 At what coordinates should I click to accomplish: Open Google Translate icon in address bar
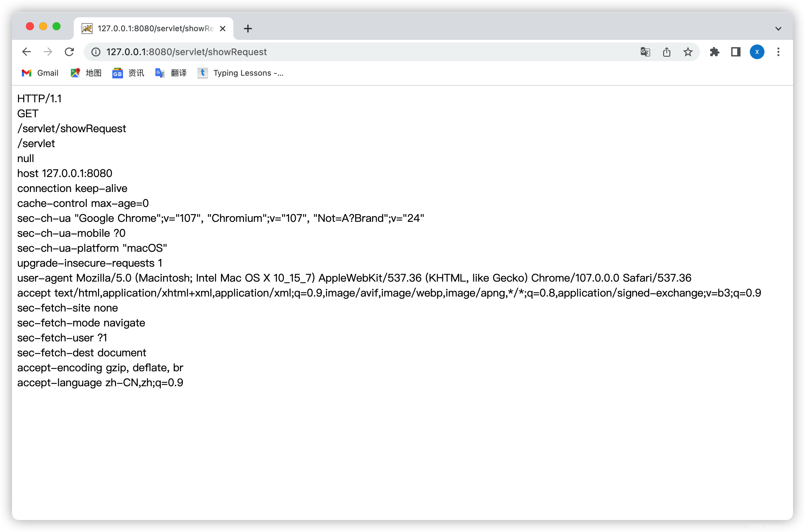point(645,52)
